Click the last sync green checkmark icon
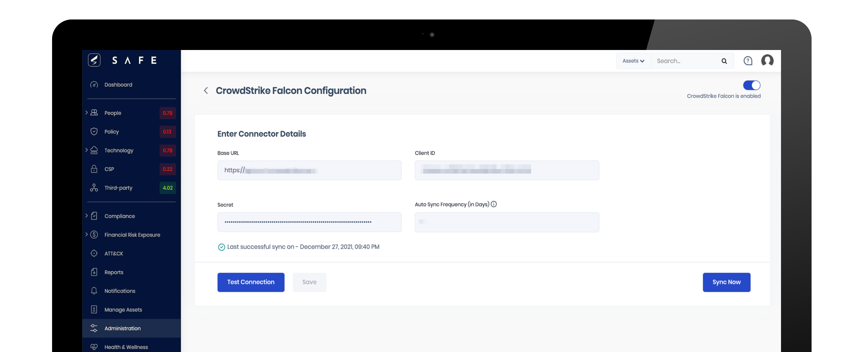This screenshot has height=352, width=868. (221, 247)
